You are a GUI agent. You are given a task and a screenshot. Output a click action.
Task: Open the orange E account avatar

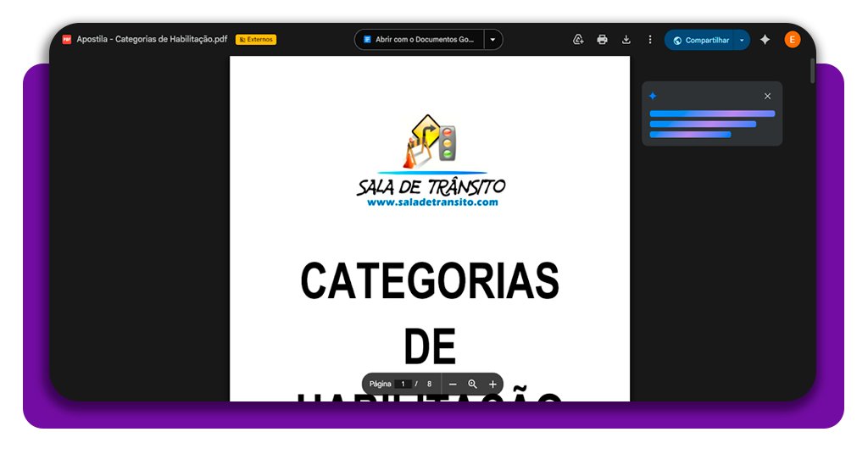(793, 40)
